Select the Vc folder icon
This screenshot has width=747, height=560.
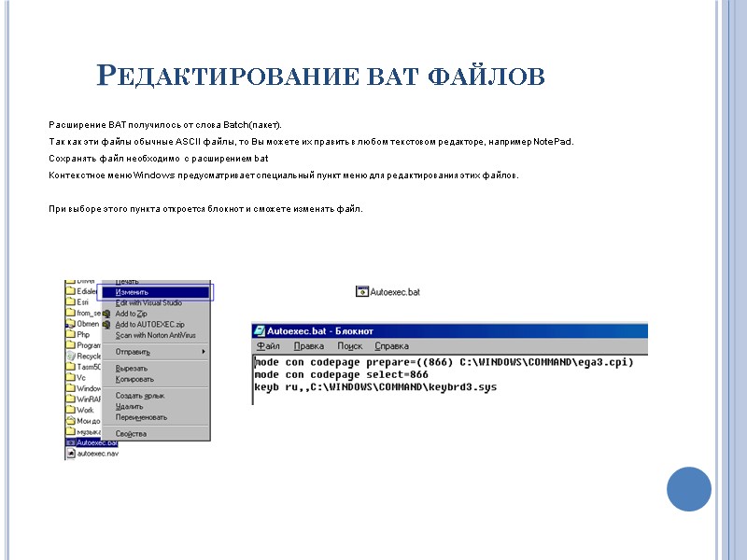tap(71, 378)
